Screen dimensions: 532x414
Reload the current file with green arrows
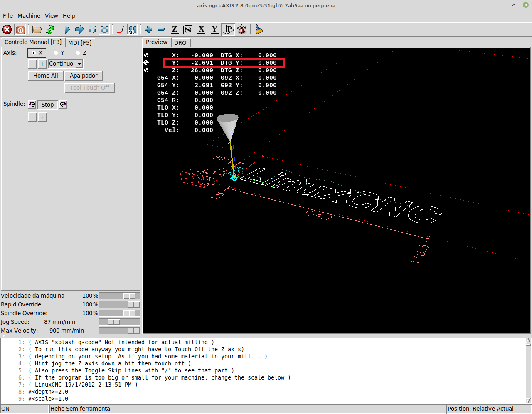pos(50,29)
